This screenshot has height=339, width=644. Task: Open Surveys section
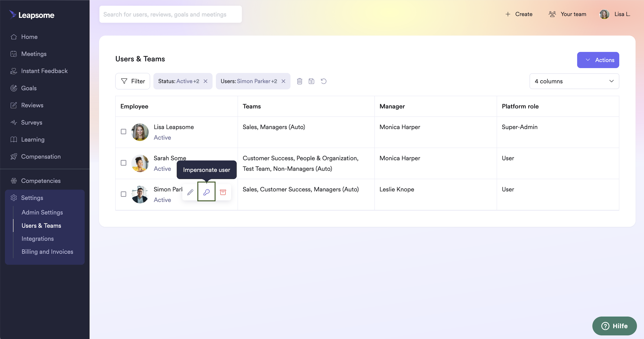click(x=32, y=123)
